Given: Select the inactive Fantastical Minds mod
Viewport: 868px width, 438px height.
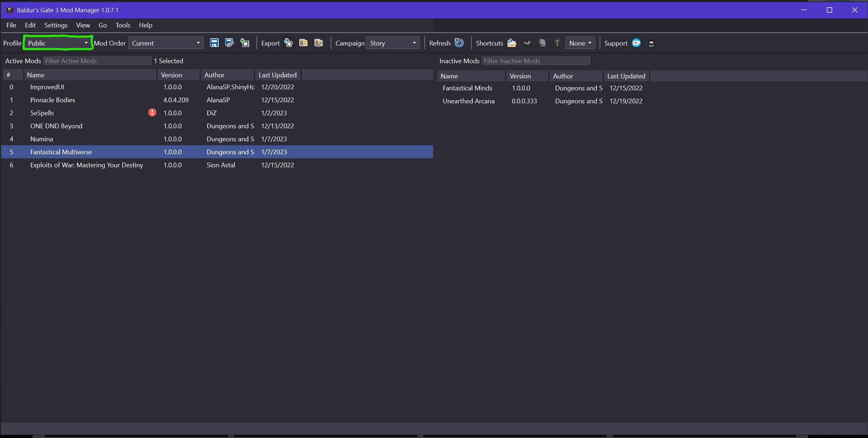Looking at the screenshot, I should click(652, 88).
